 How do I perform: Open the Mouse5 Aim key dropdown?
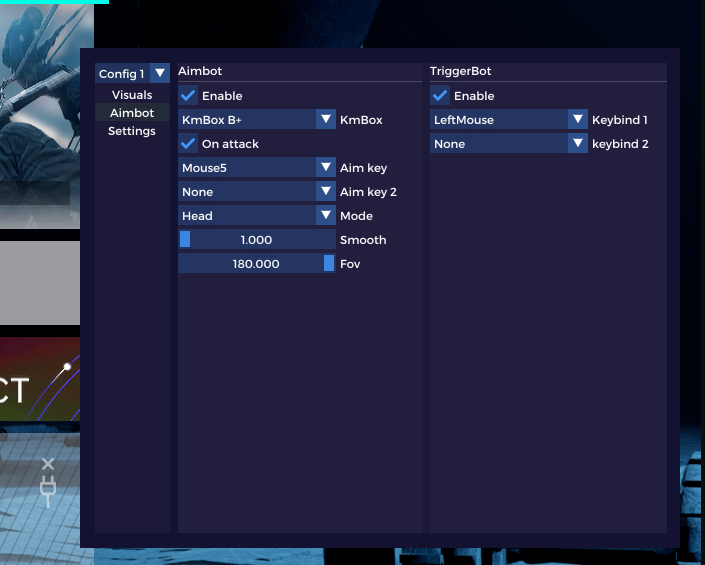pyautogui.click(x=257, y=168)
